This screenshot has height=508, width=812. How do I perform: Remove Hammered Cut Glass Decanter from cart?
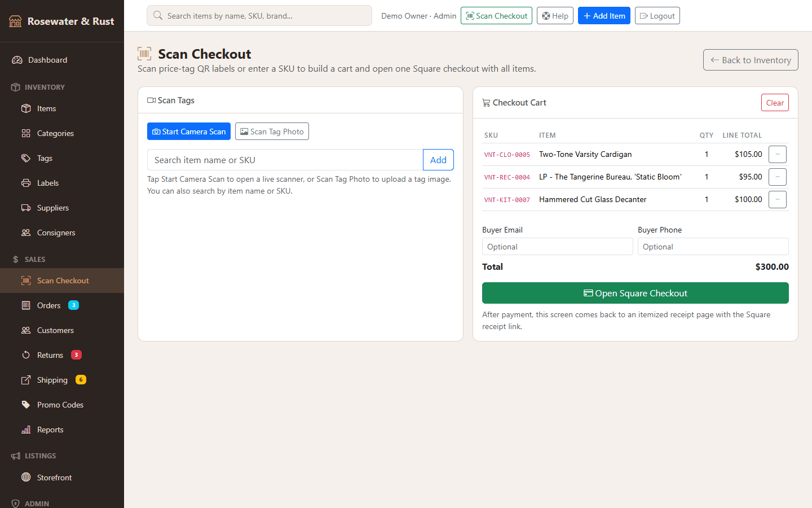click(778, 199)
